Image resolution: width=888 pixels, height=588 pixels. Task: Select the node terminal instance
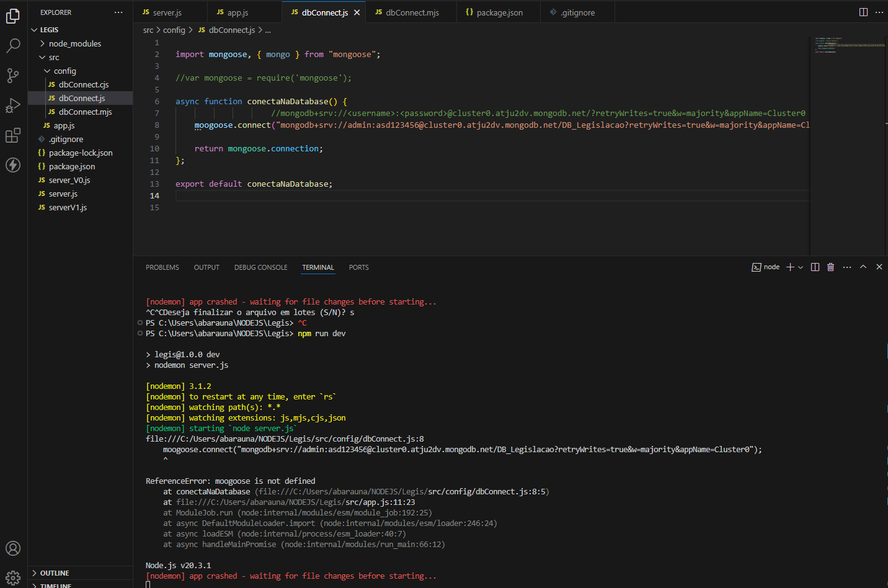click(766, 267)
